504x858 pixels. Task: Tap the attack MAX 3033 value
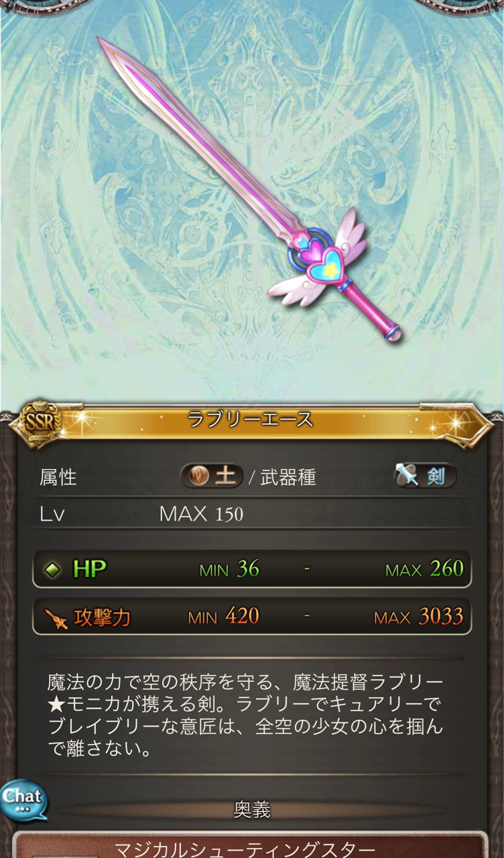419,617
